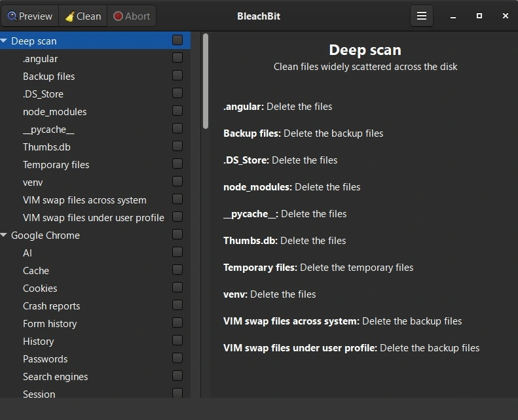
Task: Click the Preview magnifier icon
Action: (12, 16)
